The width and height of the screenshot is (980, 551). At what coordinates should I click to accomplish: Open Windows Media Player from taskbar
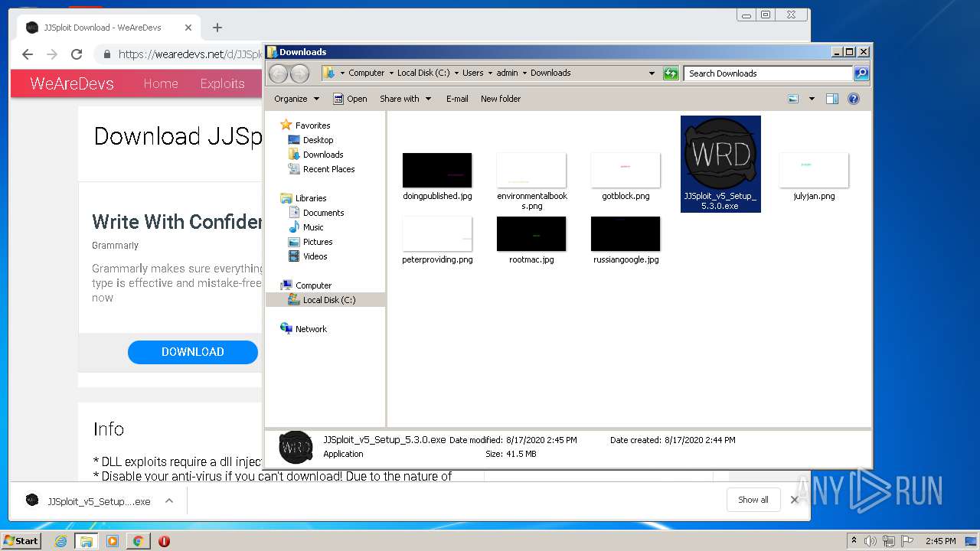[x=113, y=541]
